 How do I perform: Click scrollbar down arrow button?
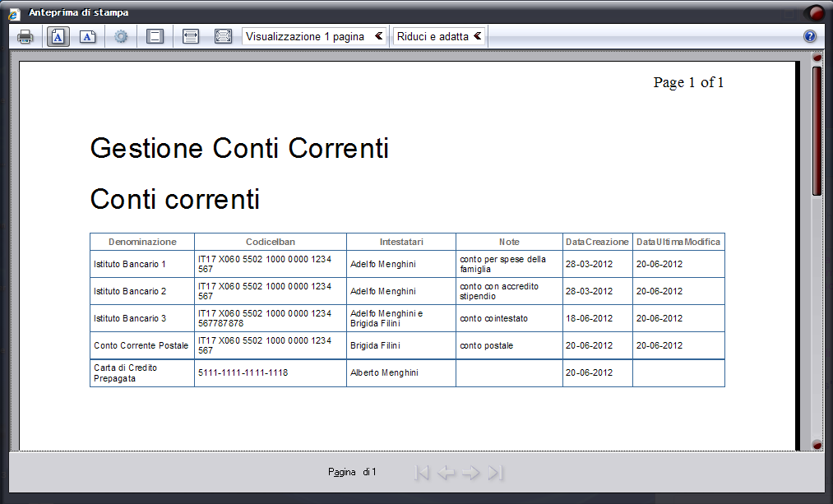click(817, 445)
